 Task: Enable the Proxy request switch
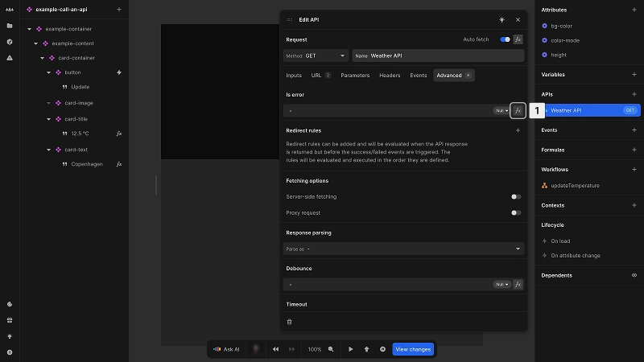[516, 212]
